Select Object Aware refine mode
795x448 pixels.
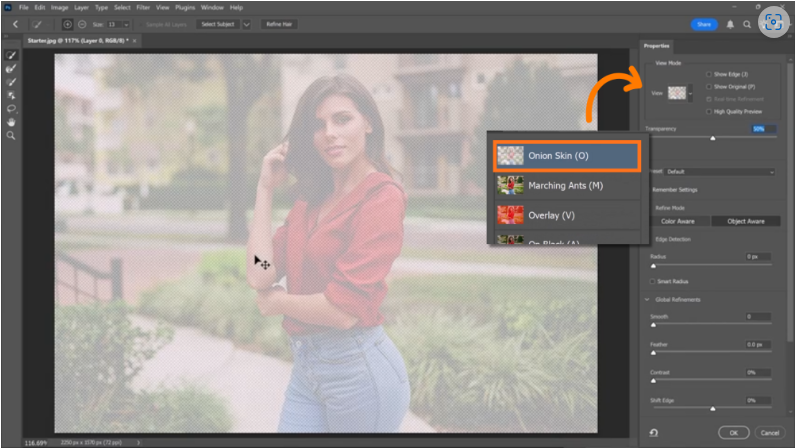point(746,221)
